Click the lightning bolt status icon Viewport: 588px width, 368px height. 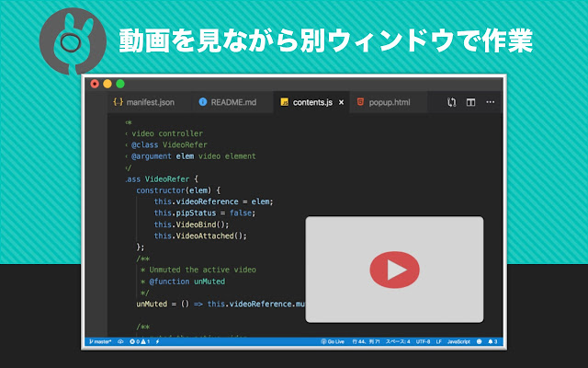pyautogui.click(x=157, y=341)
